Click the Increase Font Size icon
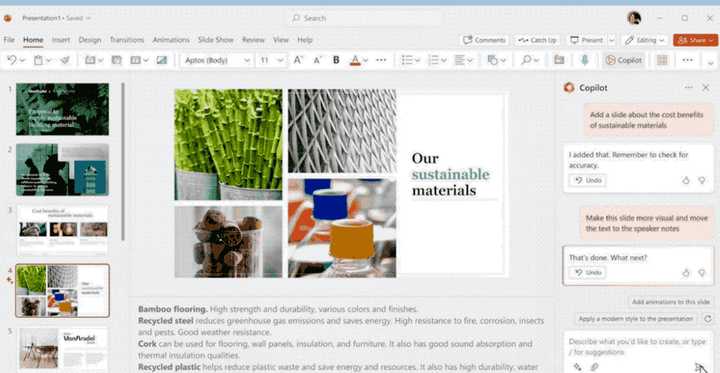Viewport: 720px width, 373px height. point(298,60)
